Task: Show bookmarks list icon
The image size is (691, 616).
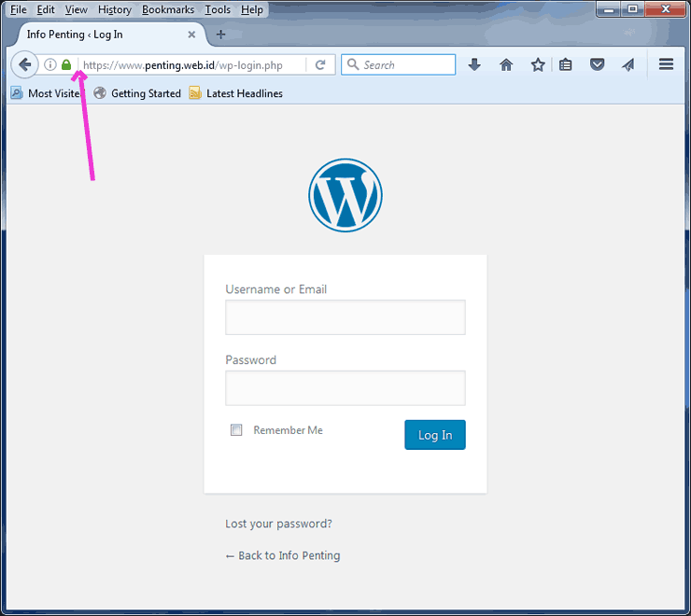Action: point(565,64)
